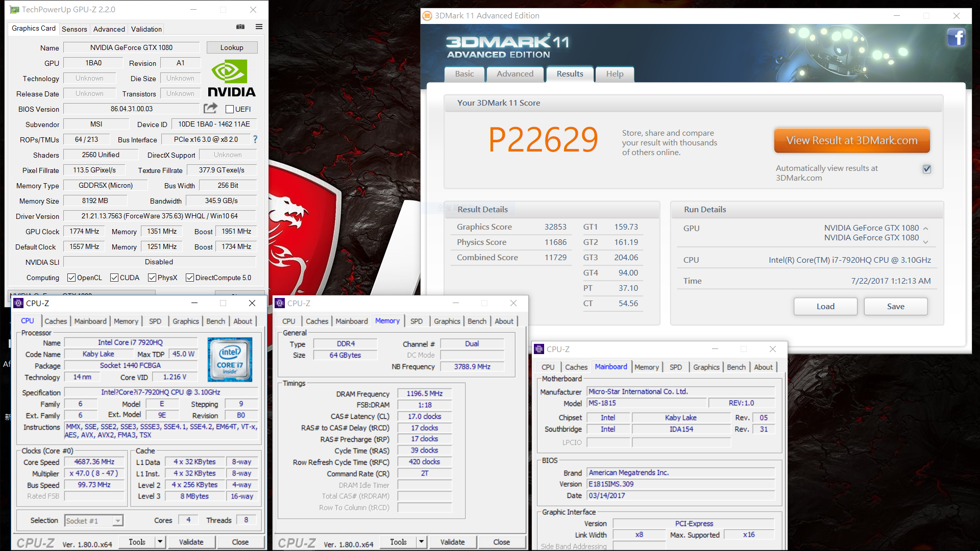Click the NB Frequency value 3788.9 MHz

[x=472, y=366]
